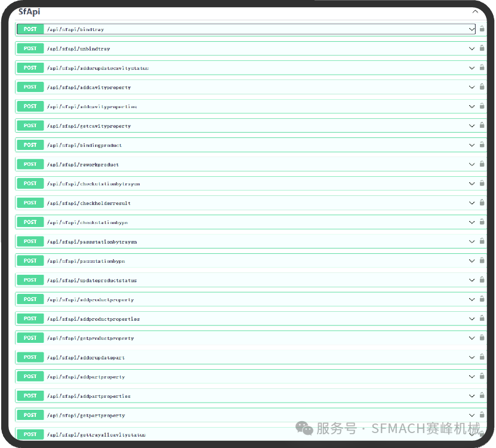Click the SfApi section heading

coord(29,11)
